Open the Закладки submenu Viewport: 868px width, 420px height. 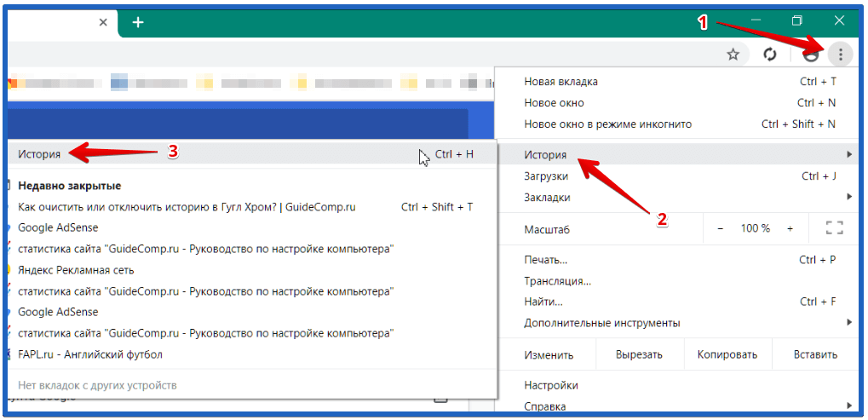[x=676, y=197]
